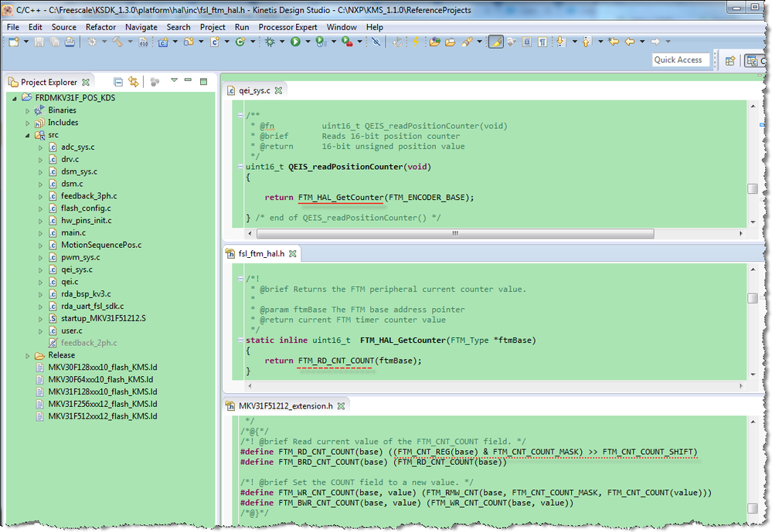
Task: Select MotionSequencePos.c file
Action: click(101, 246)
